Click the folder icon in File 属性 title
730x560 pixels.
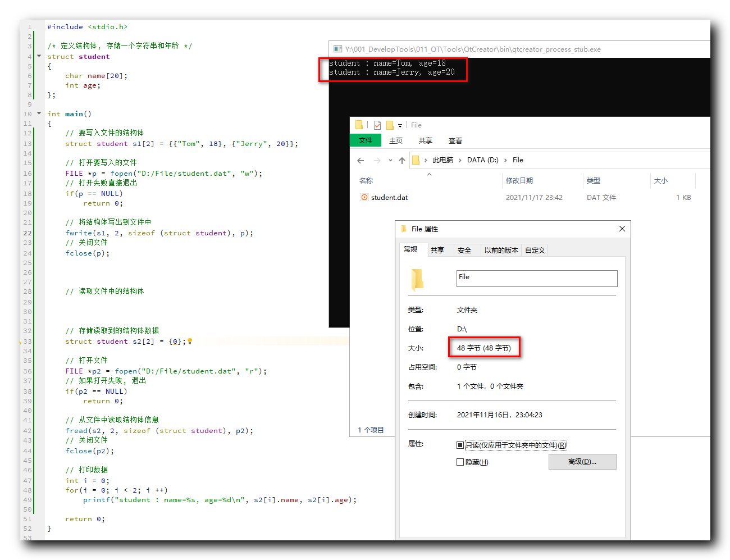tap(404, 229)
